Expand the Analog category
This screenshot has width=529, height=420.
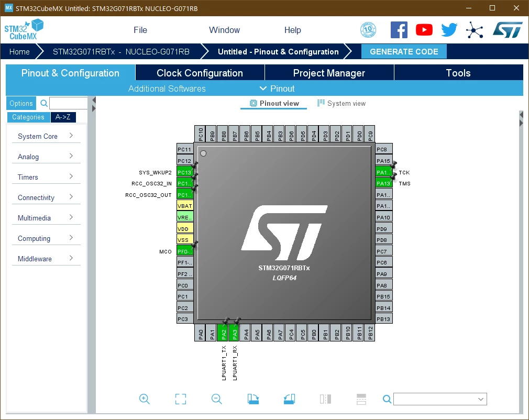click(46, 157)
